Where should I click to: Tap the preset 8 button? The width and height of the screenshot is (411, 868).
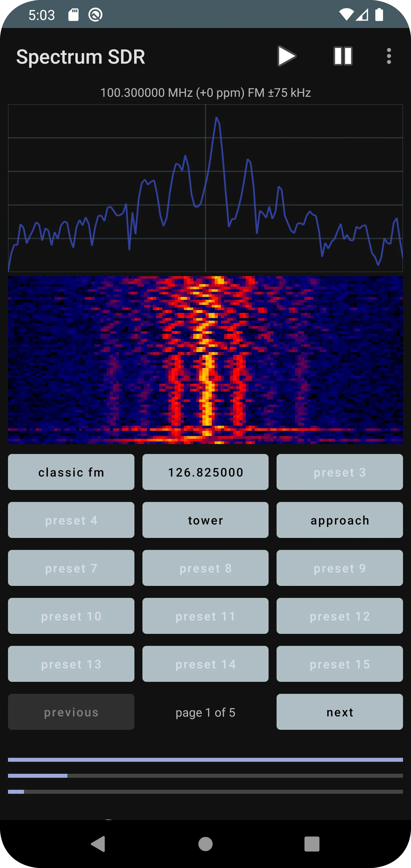click(205, 568)
